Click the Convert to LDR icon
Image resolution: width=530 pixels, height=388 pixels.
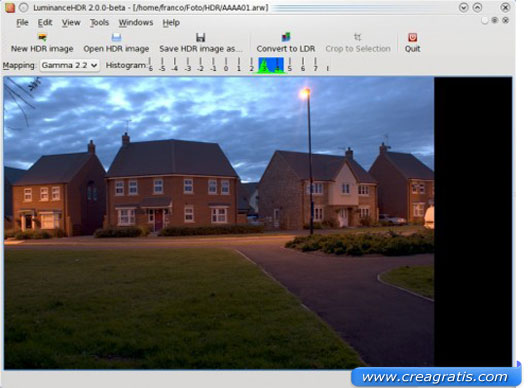coord(286,37)
